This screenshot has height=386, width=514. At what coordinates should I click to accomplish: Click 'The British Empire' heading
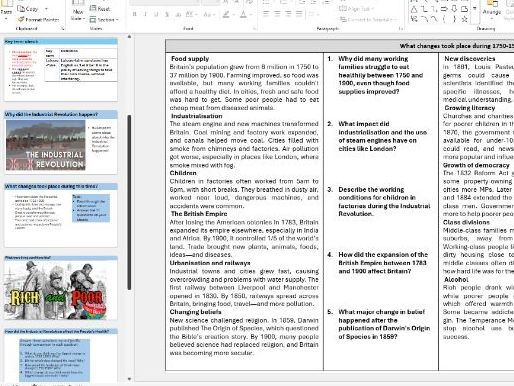coord(199,214)
